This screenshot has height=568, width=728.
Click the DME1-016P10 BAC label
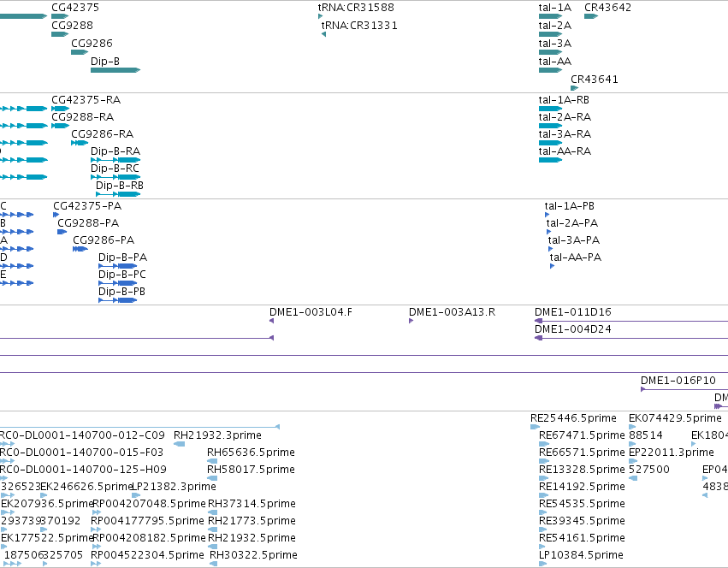(x=678, y=381)
